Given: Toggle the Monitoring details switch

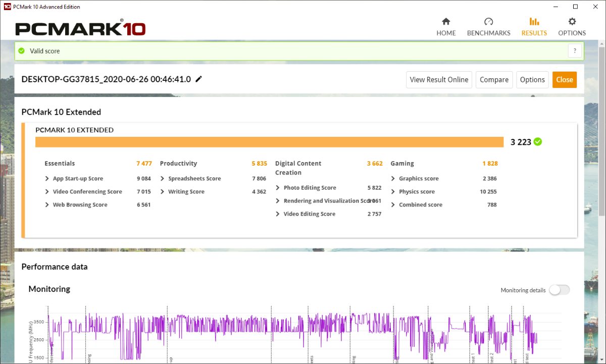Looking at the screenshot, I should 559,290.
